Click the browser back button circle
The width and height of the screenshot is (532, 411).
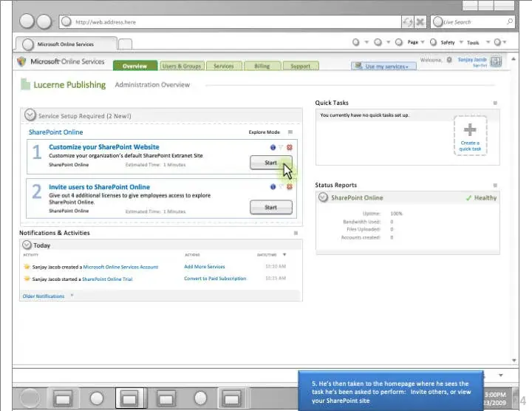click(27, 21)
